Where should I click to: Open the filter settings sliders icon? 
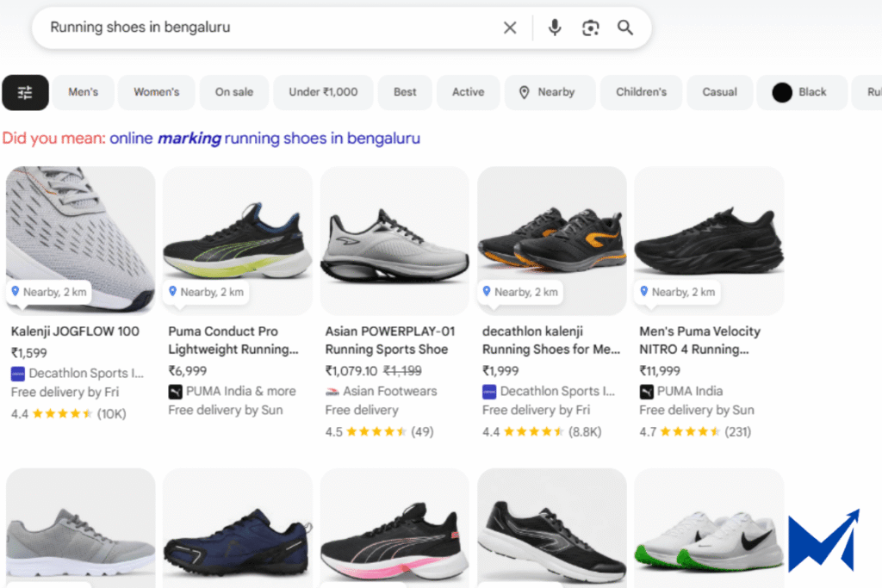click(x=25, y=92)
